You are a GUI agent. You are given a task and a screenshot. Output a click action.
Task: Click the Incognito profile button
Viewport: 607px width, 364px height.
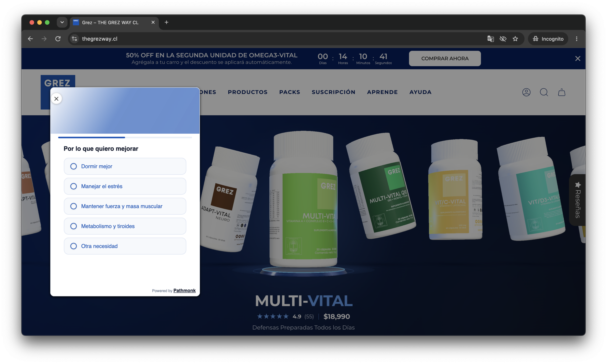(548, 39)
